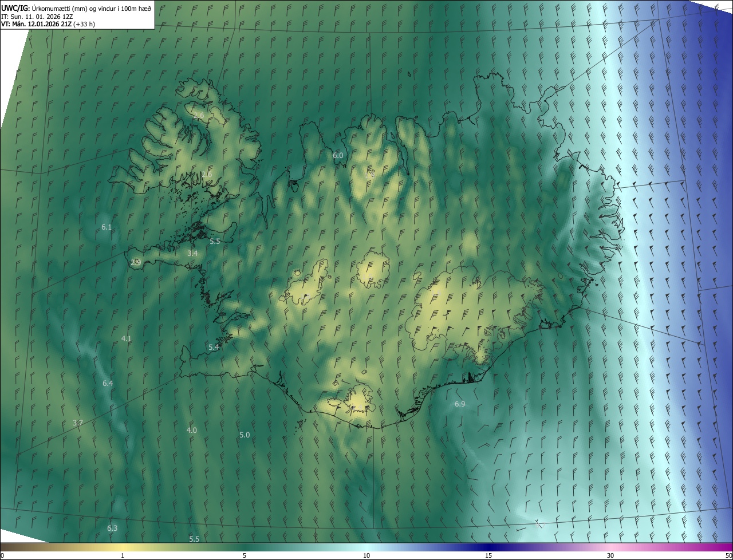Image resolution: width=733 pixels, height=560 pixels.
Task: Click the 3.4 value on Snæfellsnes peninsula
Action: click(x=192, y=253)
